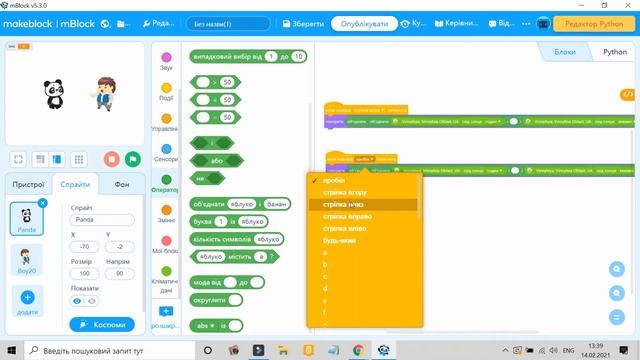This screenshot has width=640, height=360.
Task: Open the File folder menu
Action: pos(123,24)
